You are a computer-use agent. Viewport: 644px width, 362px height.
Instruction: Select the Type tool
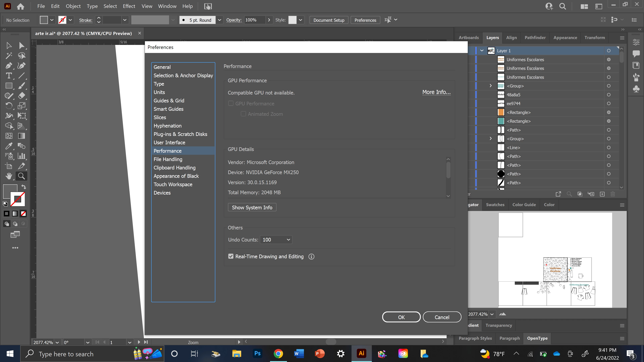tap(9, 76)
